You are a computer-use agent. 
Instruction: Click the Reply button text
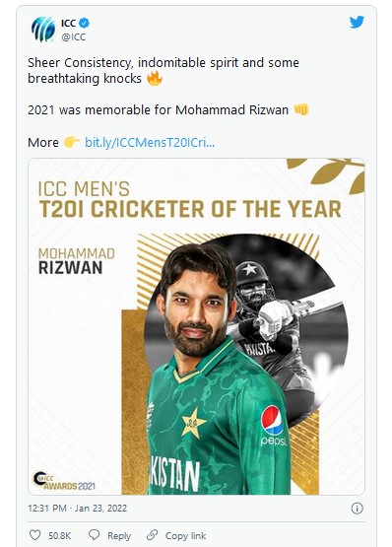click(119, 535)
